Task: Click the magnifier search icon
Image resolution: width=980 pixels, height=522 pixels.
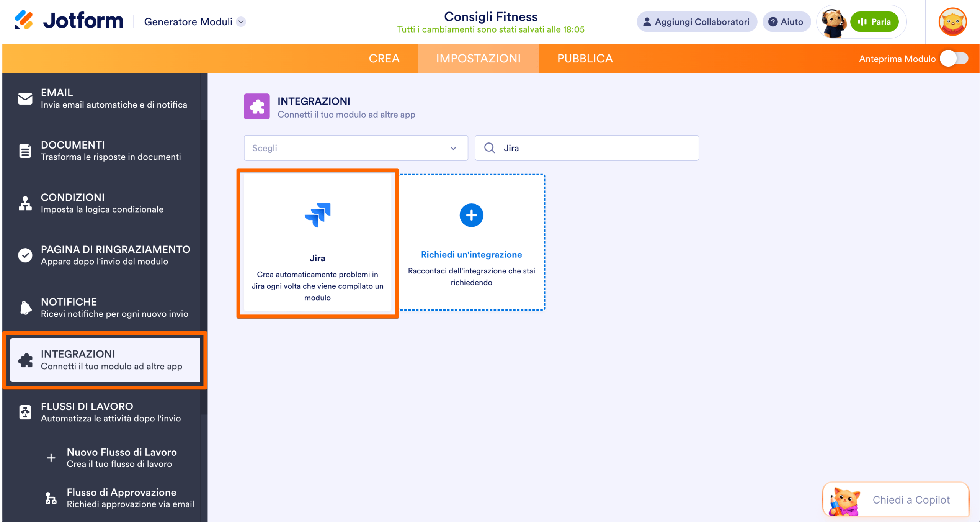Action: [x=490, y=148]
